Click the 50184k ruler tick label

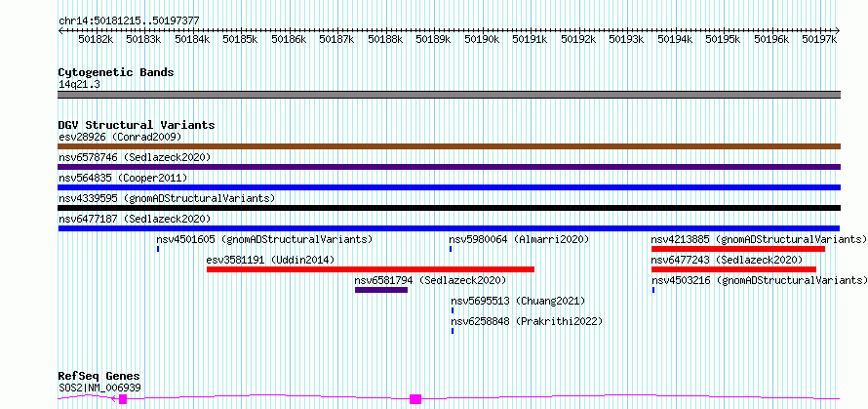[x=193, y=39]
